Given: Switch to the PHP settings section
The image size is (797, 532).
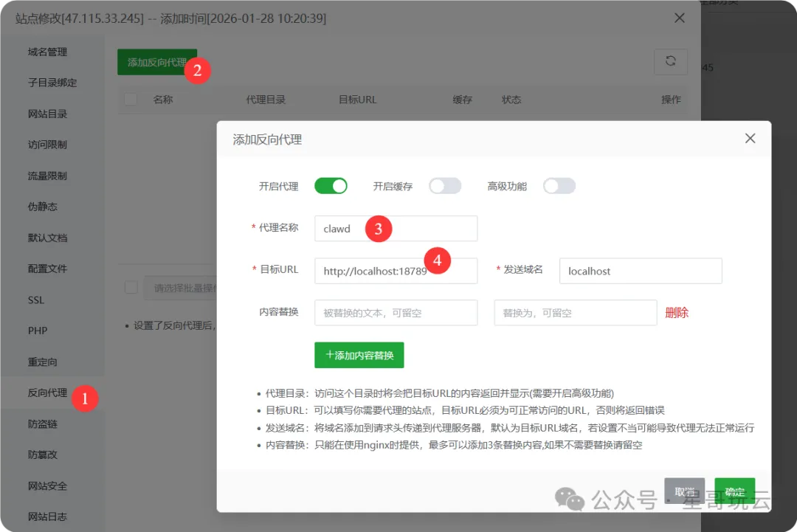Looking at the screenshot, I should click(38, 331).
